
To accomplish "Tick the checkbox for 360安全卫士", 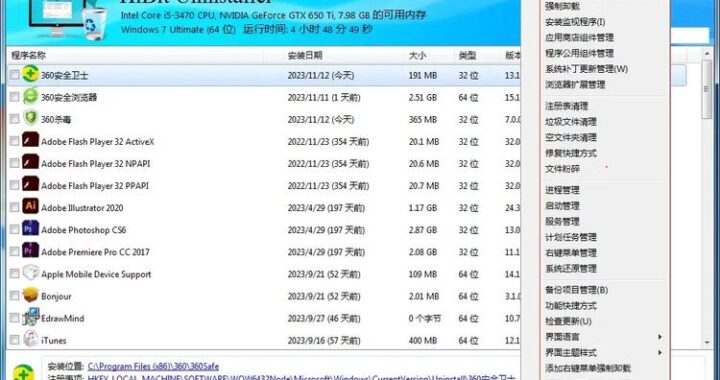I will tap(15, 74).
